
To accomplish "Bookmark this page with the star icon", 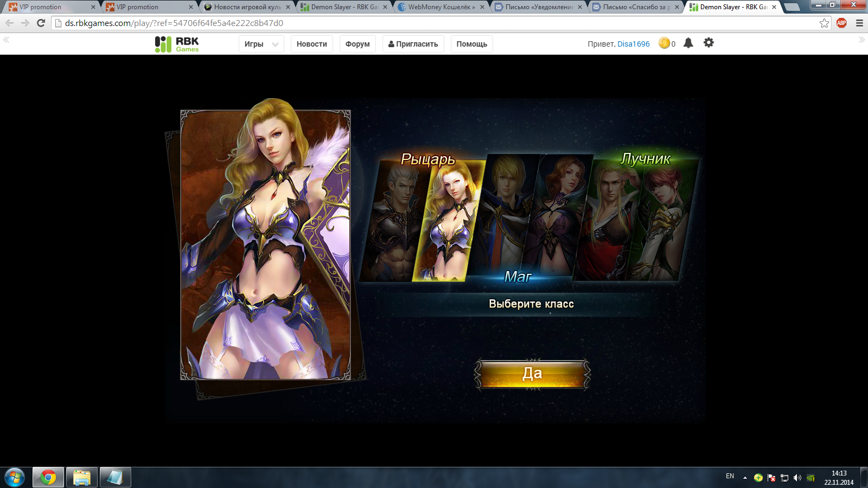I will point(824,23).
